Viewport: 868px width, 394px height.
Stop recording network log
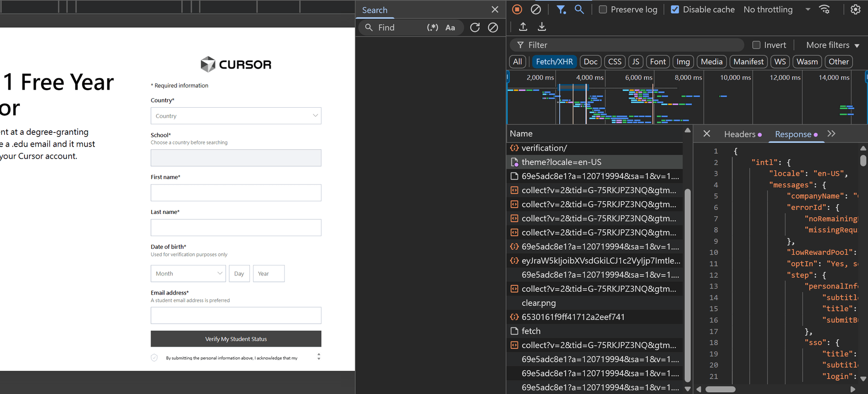(517, 9)
